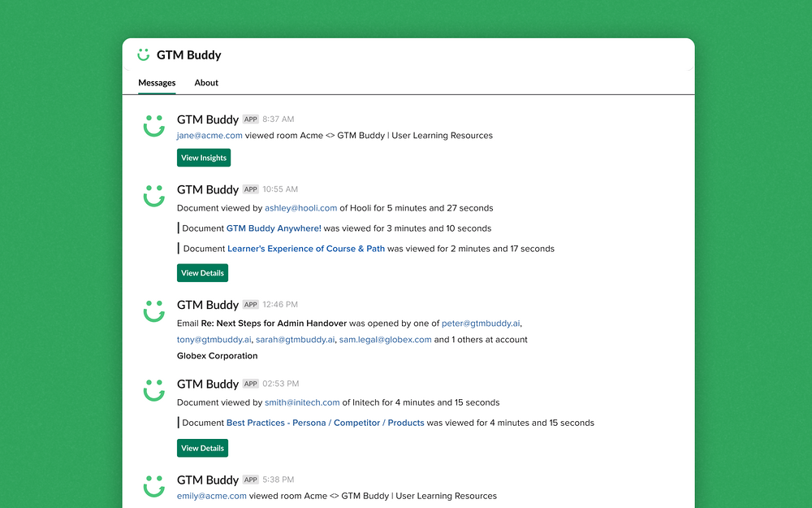
Task: Click the APP badge on the 12:46 PM message
Action: pyautogui.click(x=251, y=304)
